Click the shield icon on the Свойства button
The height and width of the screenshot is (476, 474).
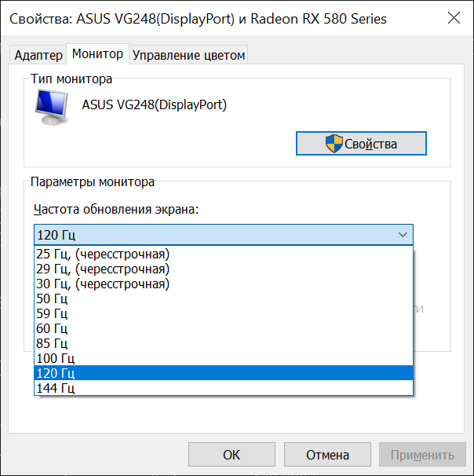(334, 144)
